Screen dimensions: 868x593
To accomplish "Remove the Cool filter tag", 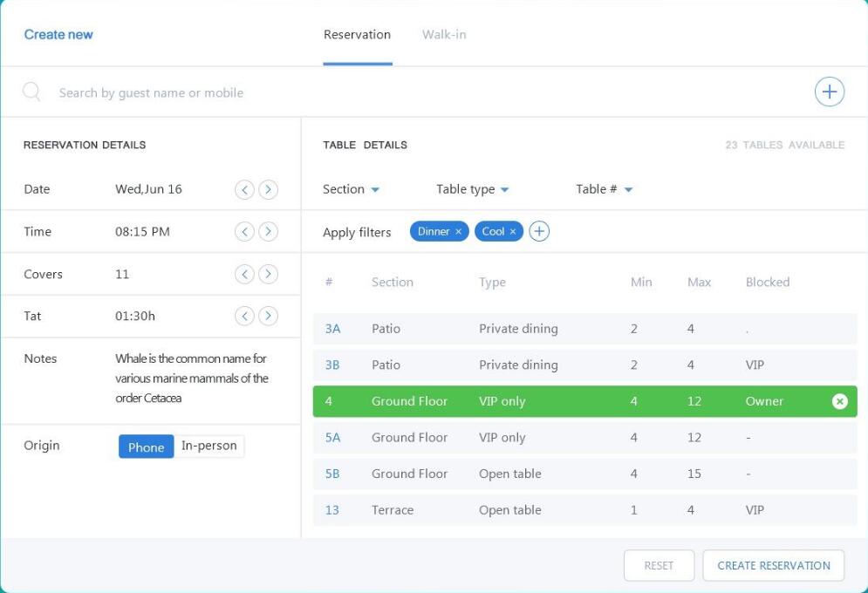I will coord(513,232).
